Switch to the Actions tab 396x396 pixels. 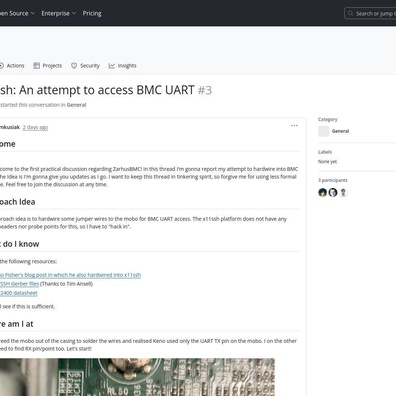click(12, 66)
